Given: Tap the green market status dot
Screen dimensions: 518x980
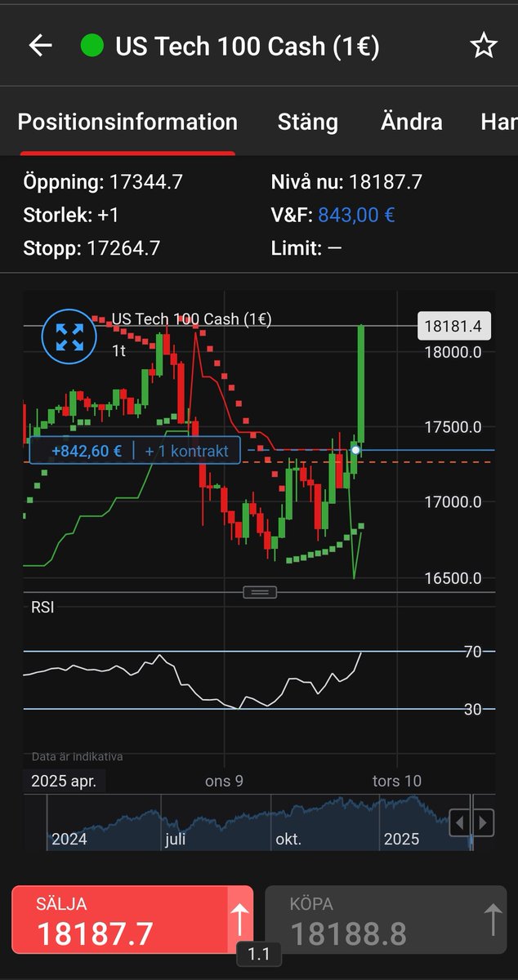Looking at the screenshot, I should pos(92,47).
